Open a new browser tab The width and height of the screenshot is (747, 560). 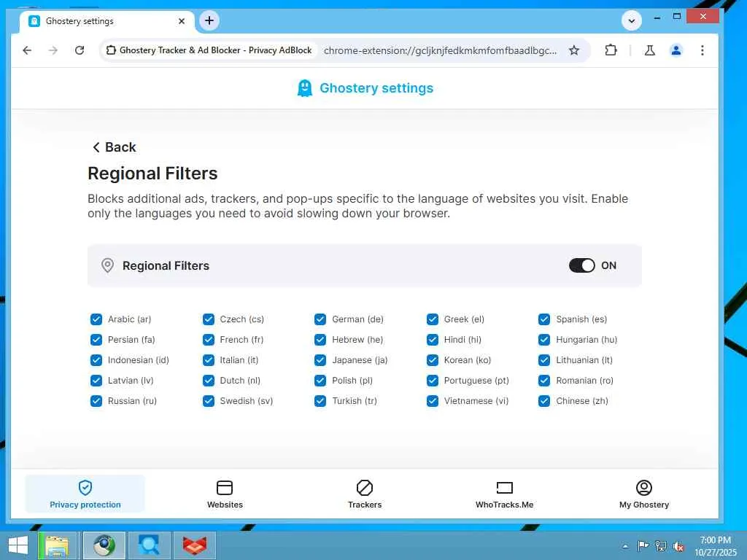(x=209, y=20)
